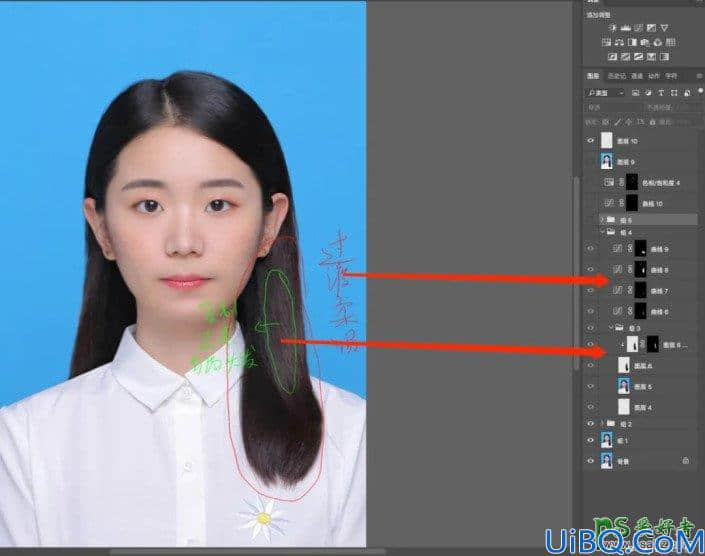Toggle the layer filtering on/off switch

click(x=701, y=91)
